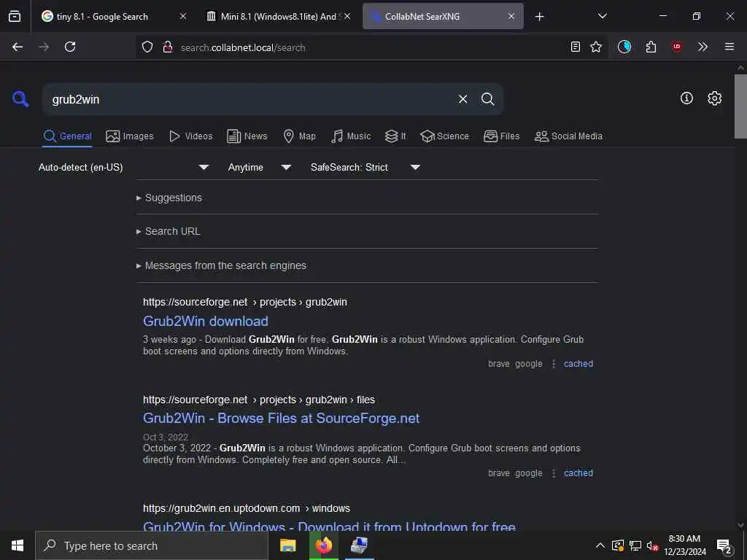
Task: Show more toolbar tools overflow chevron
Action: pos(703,47)
